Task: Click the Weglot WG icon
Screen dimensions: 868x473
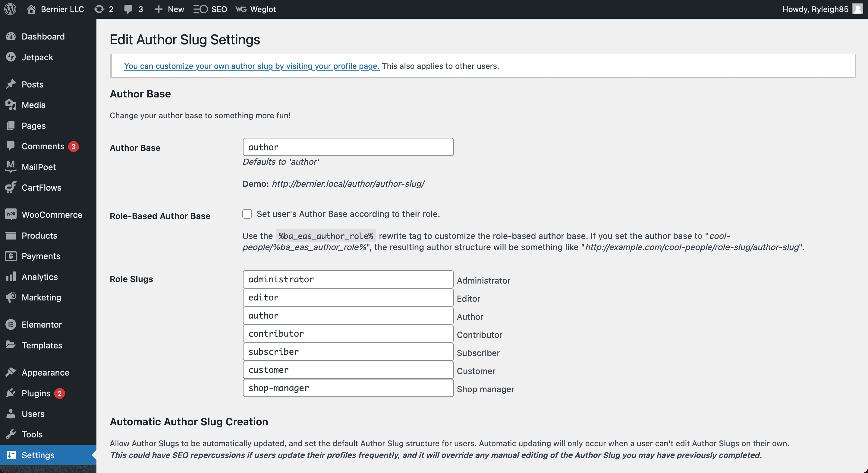Action: pyautogui.click(x=241, y=9)
